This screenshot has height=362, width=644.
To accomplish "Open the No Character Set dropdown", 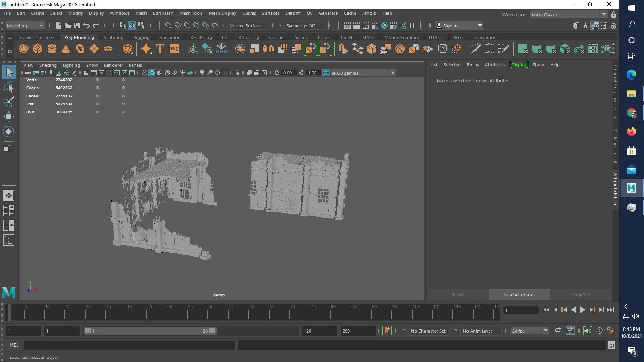I will pyautogui.click(x=428, y=331).
